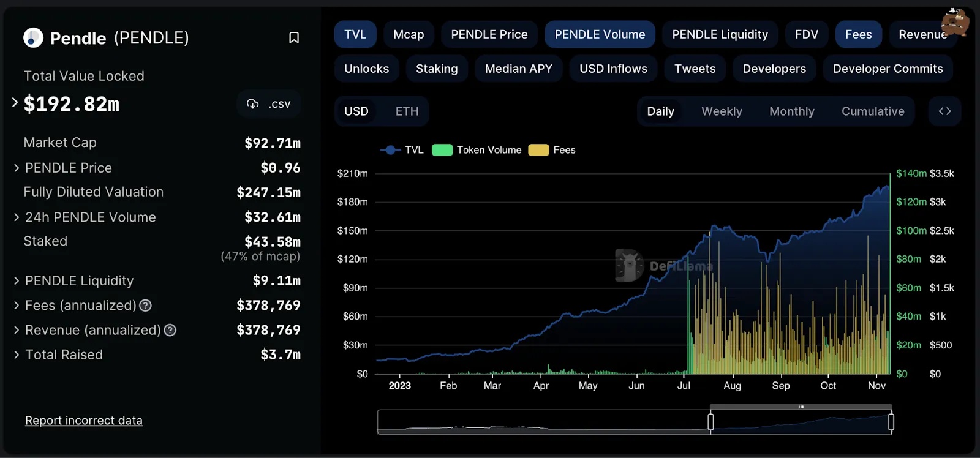The width and height of the screenshot is (980, 458).
Task: Switch denomination to ETH
Action: (x=407, y=111)
